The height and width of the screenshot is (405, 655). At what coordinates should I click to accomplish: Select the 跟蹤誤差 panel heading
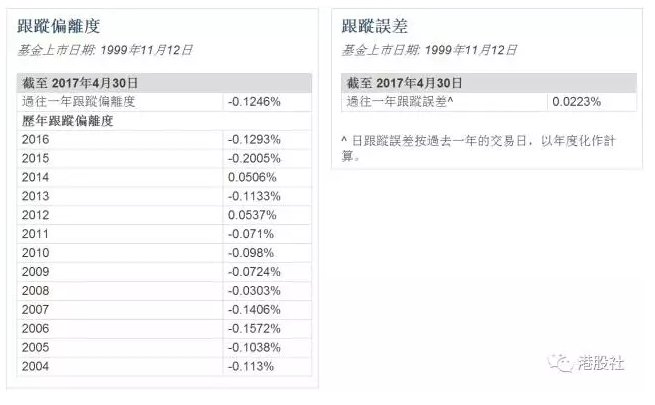point(375,26)
